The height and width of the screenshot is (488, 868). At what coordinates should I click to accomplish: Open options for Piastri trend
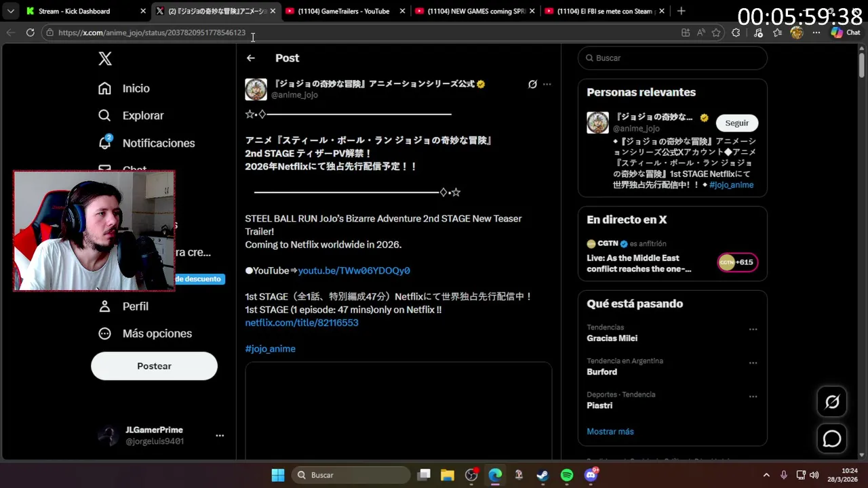753,397
